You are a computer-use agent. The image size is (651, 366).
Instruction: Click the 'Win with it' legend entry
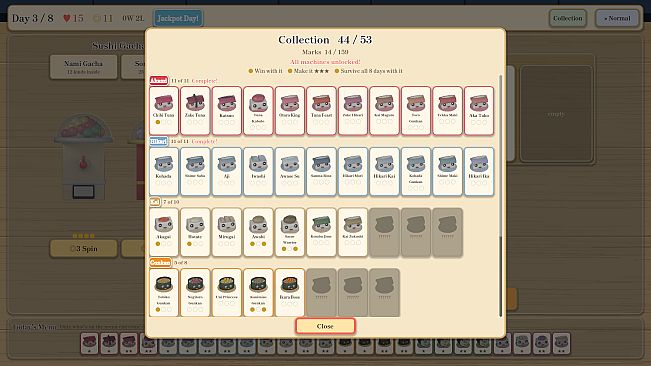click(x=265, y=71)
